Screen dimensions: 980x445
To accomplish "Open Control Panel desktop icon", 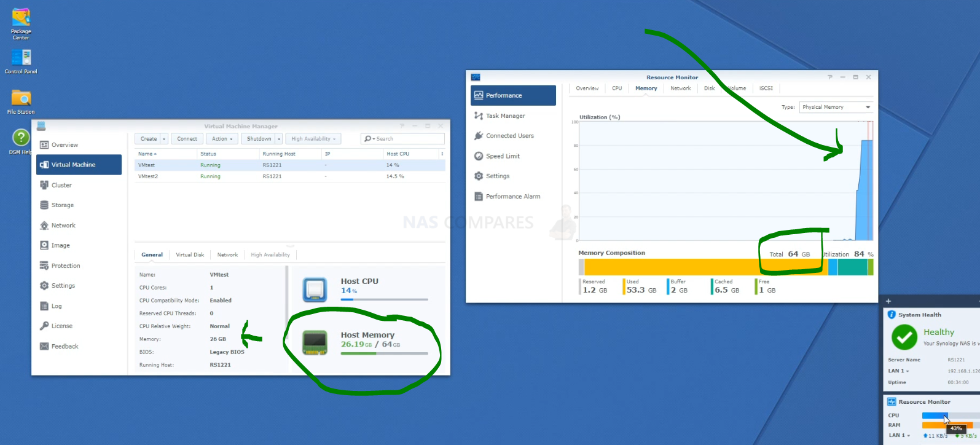I will (x=21, y=61).
